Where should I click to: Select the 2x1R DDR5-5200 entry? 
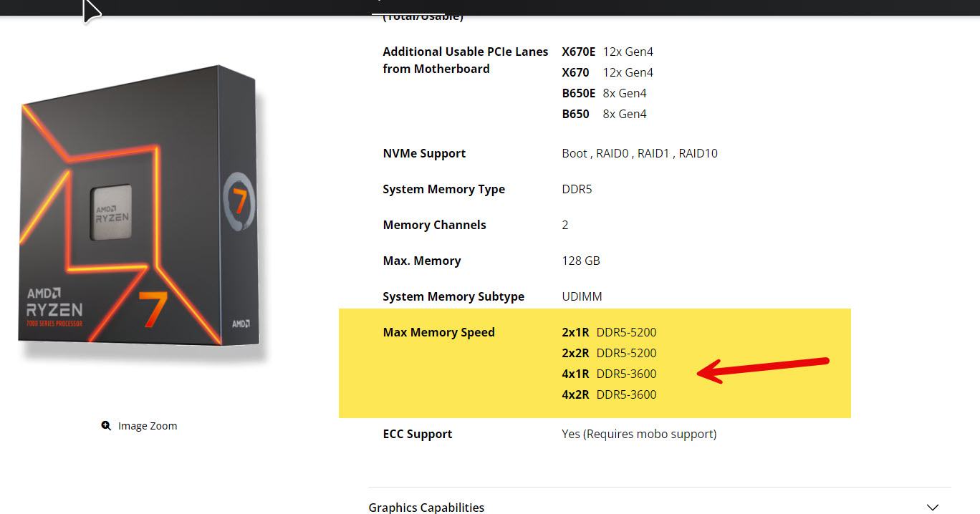coord(609,332)
